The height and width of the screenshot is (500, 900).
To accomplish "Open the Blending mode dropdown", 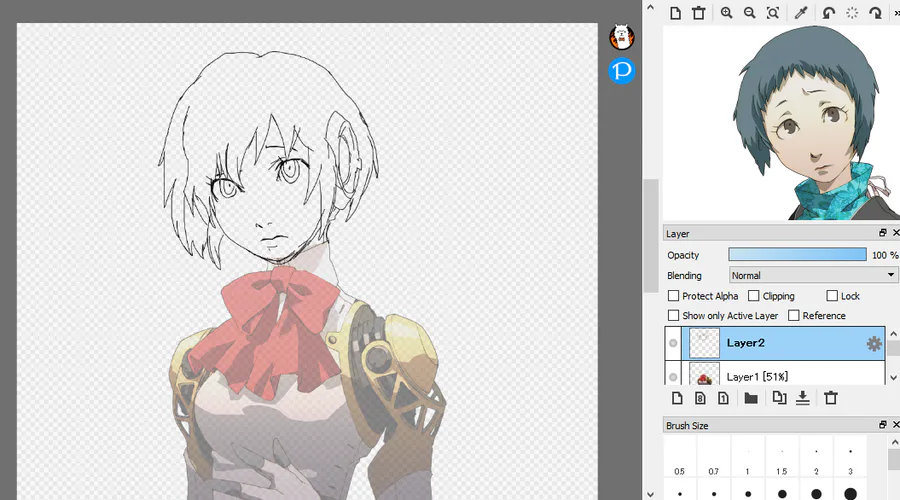I will click(x=813, y=276).
